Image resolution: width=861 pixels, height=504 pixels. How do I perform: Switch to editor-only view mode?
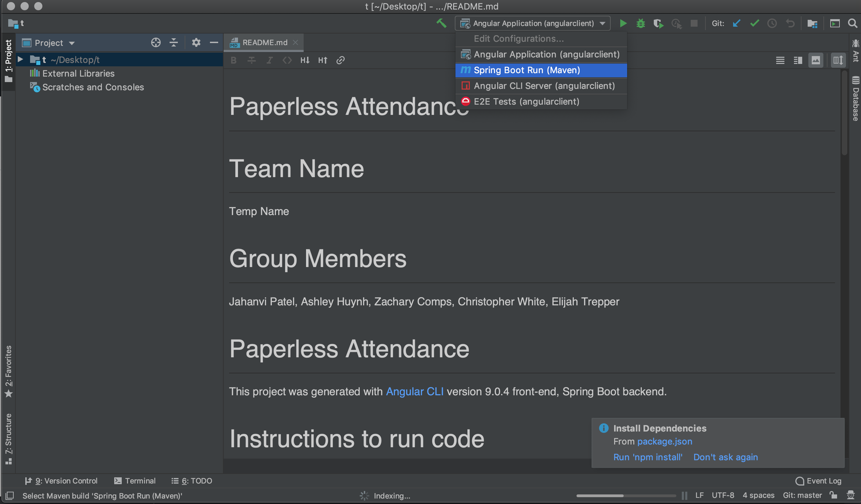[x=780, y=61]
